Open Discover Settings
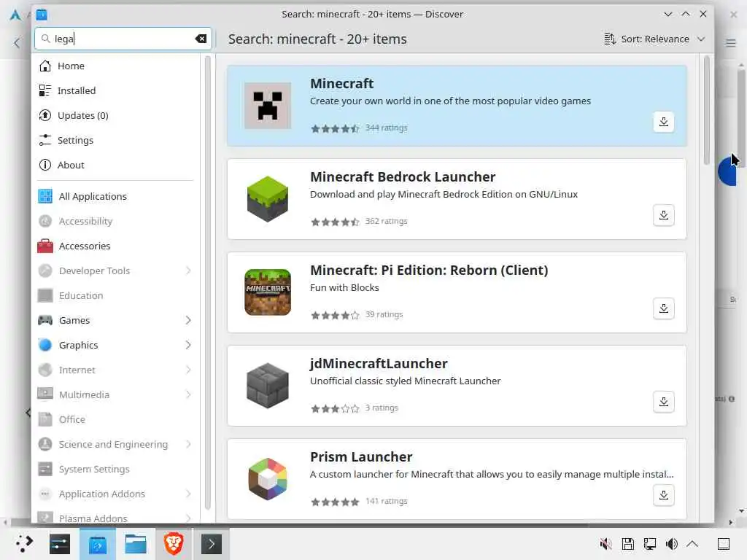747x560 pixels. pyautogui.click(x=115, y=140)
